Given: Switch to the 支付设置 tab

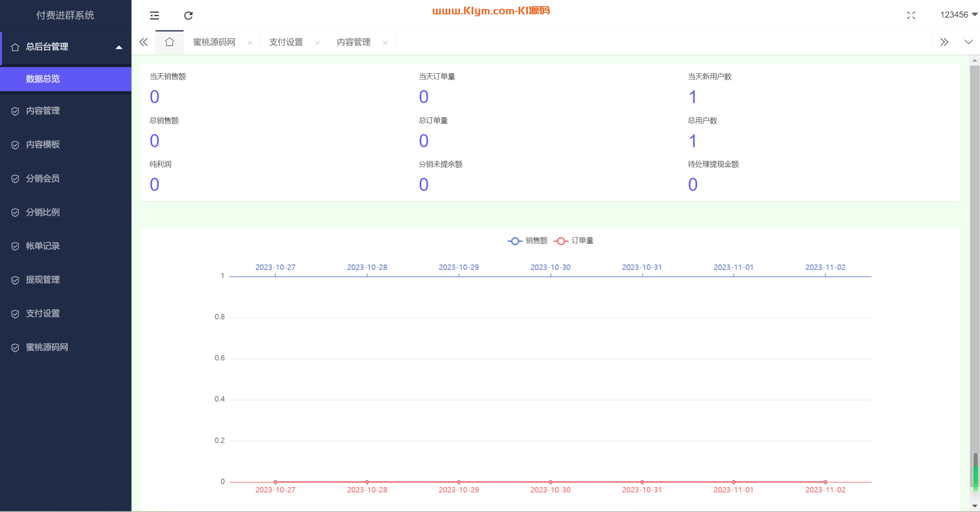Looking at the screenshot, I should 286,42.
